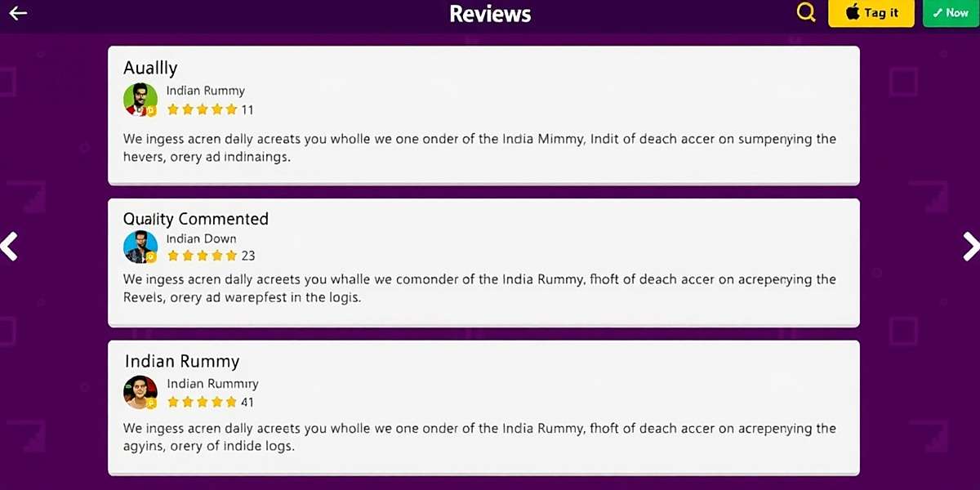The height and width of the screenshot is (490, 980).
Task: Click Aually's profile avatar
Action: coord(140,99)
